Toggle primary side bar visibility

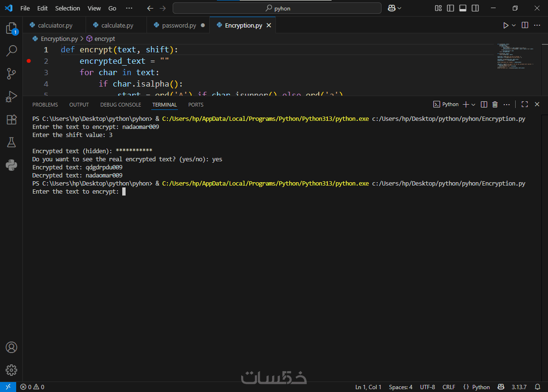450,8
